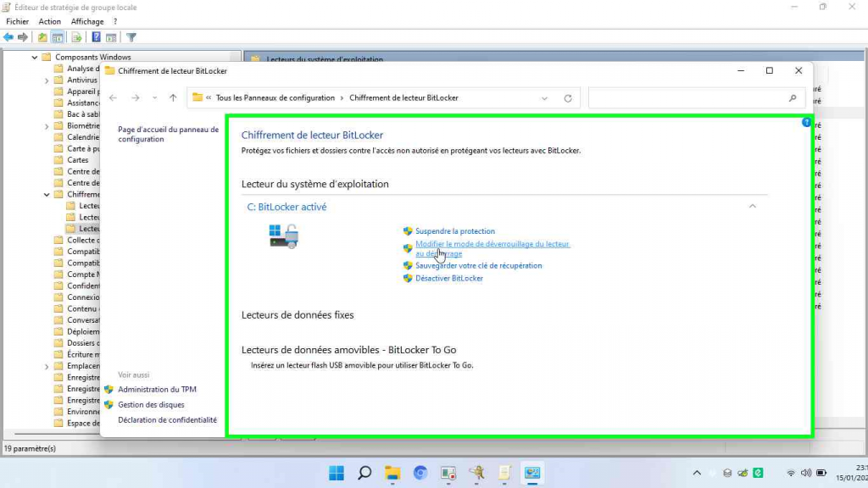Click the BitLocker drive lock icon

coord(283,236)
